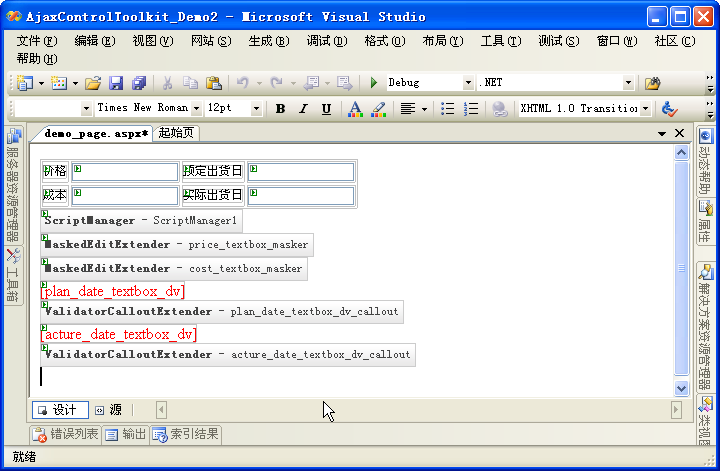Click the Undo arrow icon
The image size is (720, 471).
coord(243,83)
